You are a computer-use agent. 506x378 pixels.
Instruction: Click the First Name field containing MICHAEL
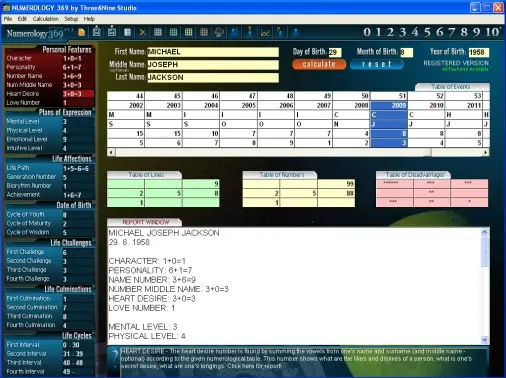(x=213, y=52)
